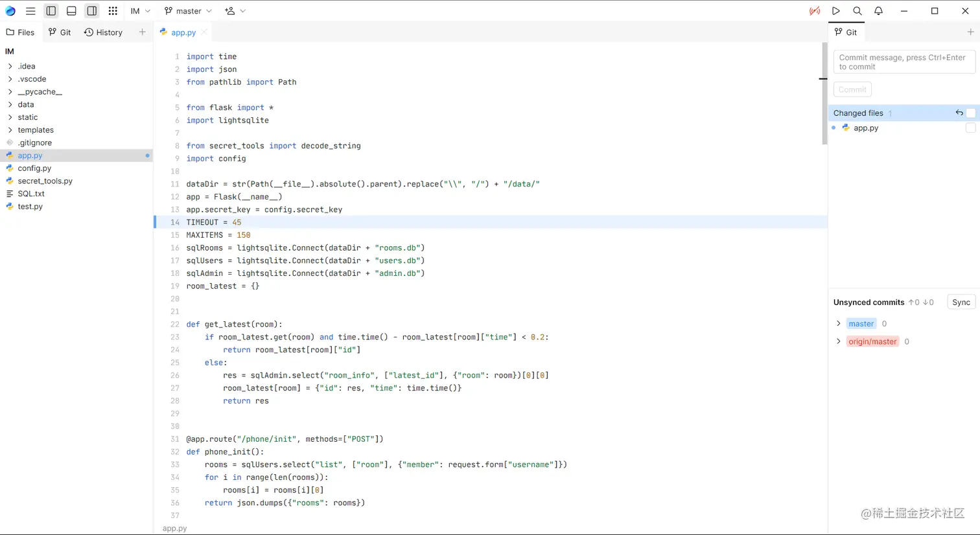
Task: Expand the templates folder
Action: (x=10, y=130)
